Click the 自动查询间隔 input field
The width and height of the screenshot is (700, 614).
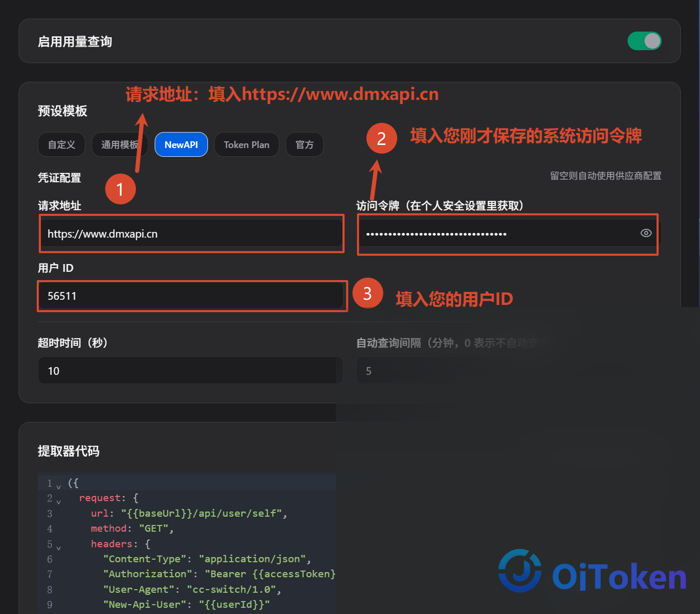[x=509, y=370]
